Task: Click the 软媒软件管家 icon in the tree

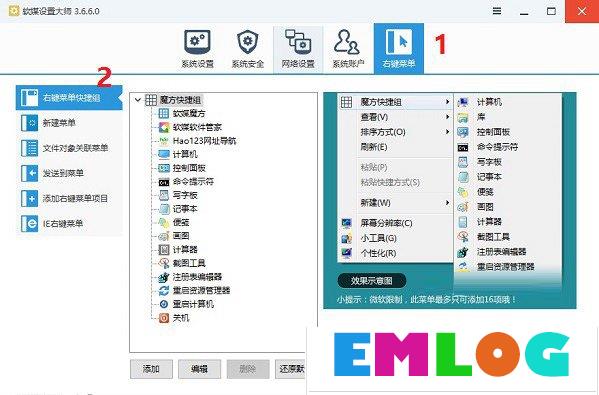Action: pyautogui.click(x=164, y=127)
